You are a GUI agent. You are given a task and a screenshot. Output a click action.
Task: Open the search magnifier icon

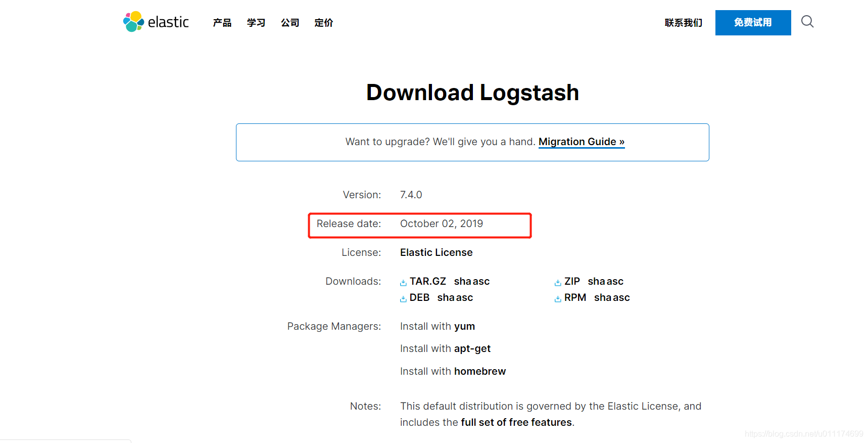807,21
